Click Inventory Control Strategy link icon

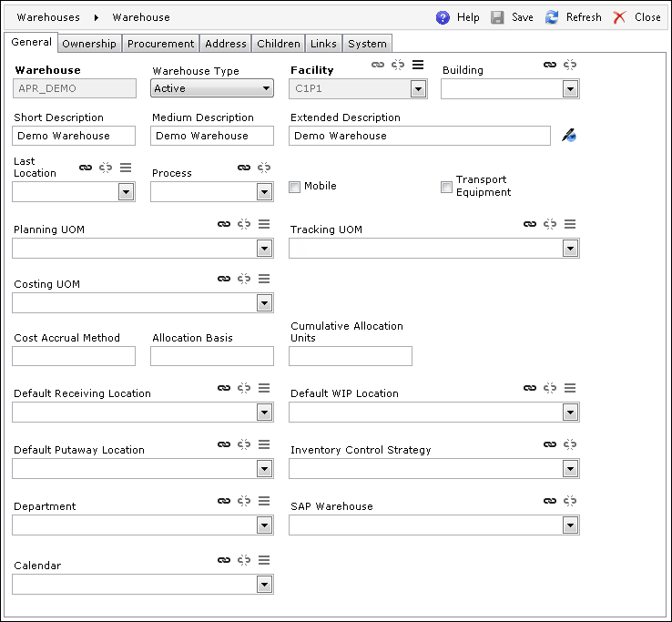550,445
